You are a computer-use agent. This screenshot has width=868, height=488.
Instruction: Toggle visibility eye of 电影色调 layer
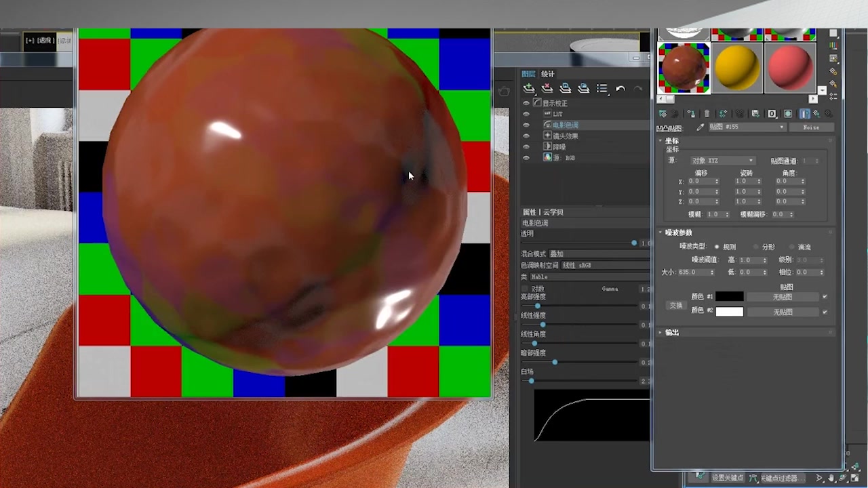click(x=526, y=125)
